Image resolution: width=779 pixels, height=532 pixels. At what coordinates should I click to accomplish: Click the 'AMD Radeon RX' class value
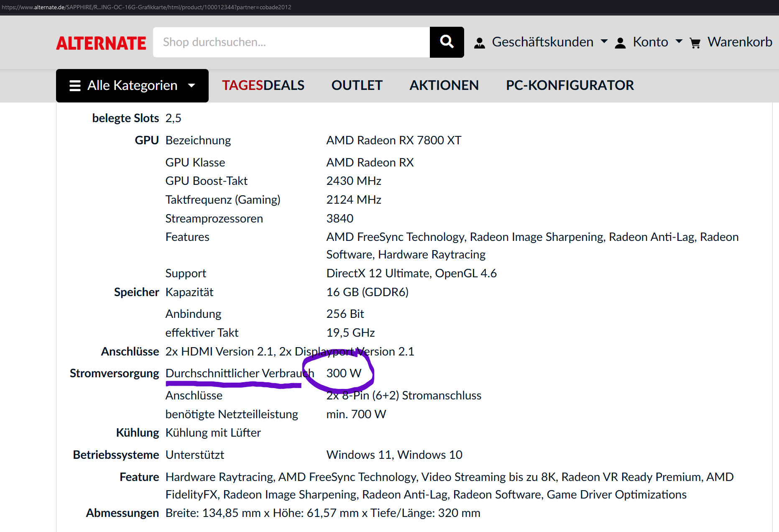pos(370,162)
